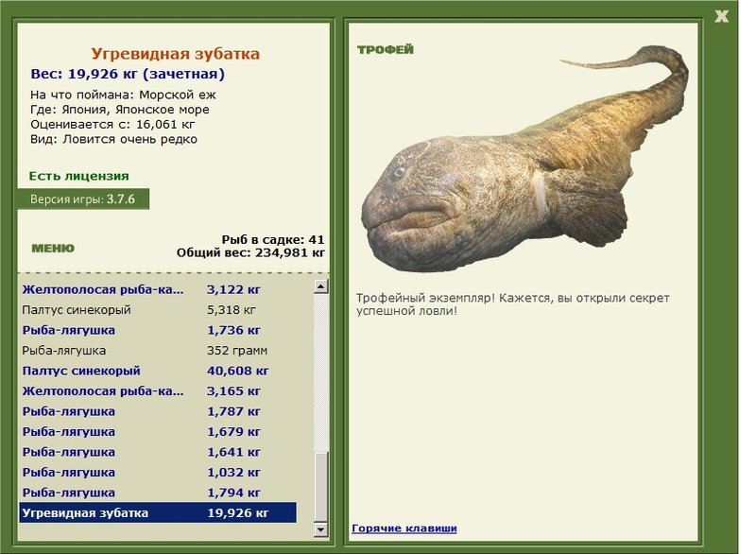Click Общий вес: 234,981 кг text

point(250,252)
